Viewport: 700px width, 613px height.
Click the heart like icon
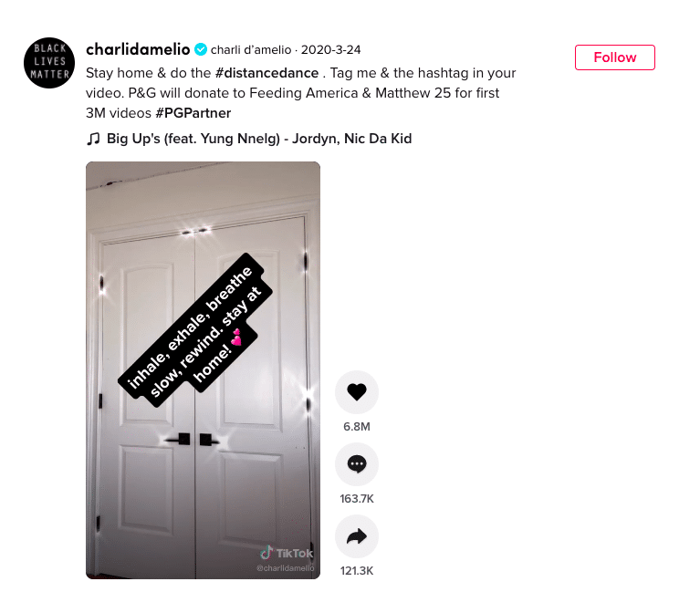tap(357, 392)
